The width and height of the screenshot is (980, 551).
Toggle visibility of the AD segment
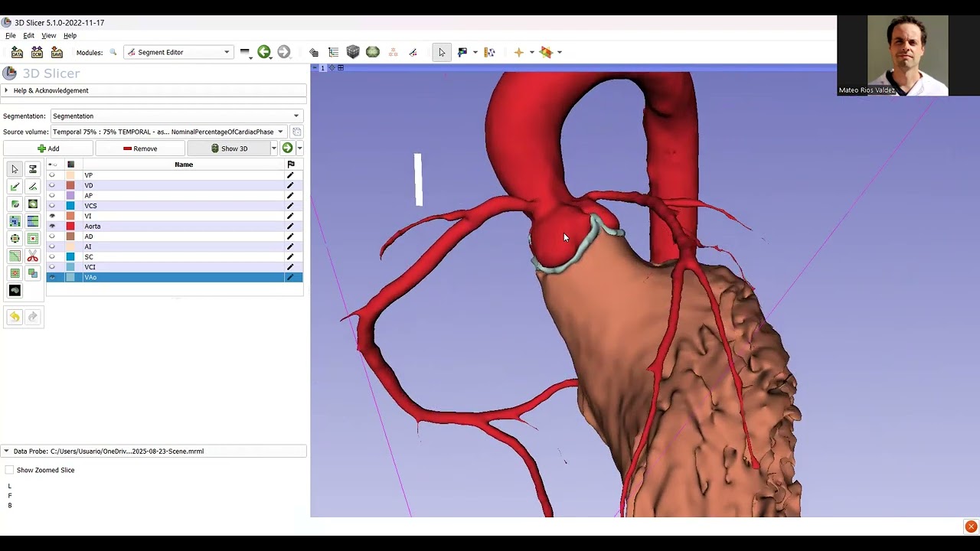click(x=52, y=236)
